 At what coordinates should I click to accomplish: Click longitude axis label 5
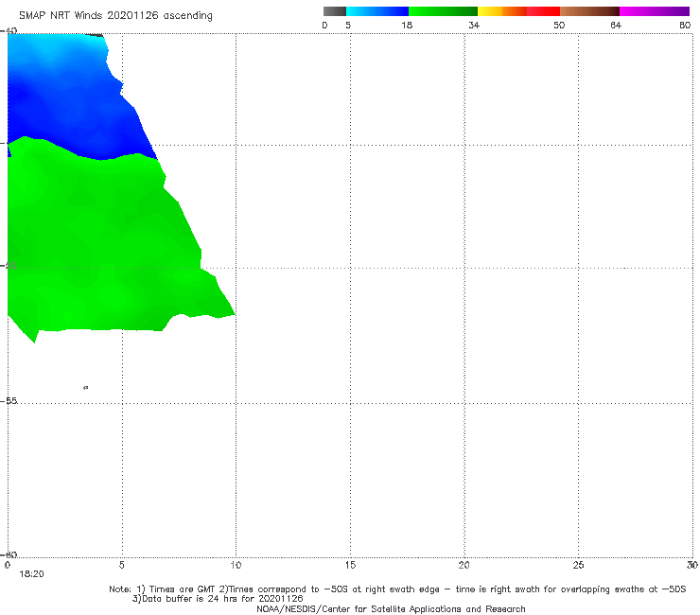(122, 566)
